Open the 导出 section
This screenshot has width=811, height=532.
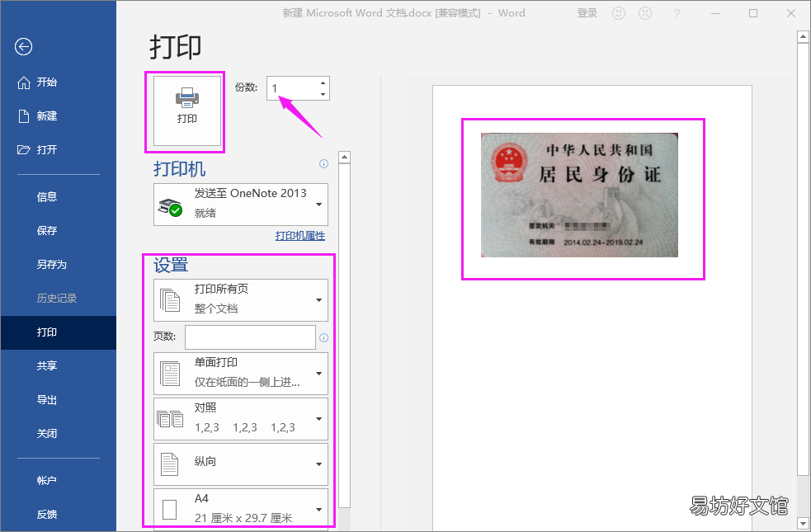(58, 400)
